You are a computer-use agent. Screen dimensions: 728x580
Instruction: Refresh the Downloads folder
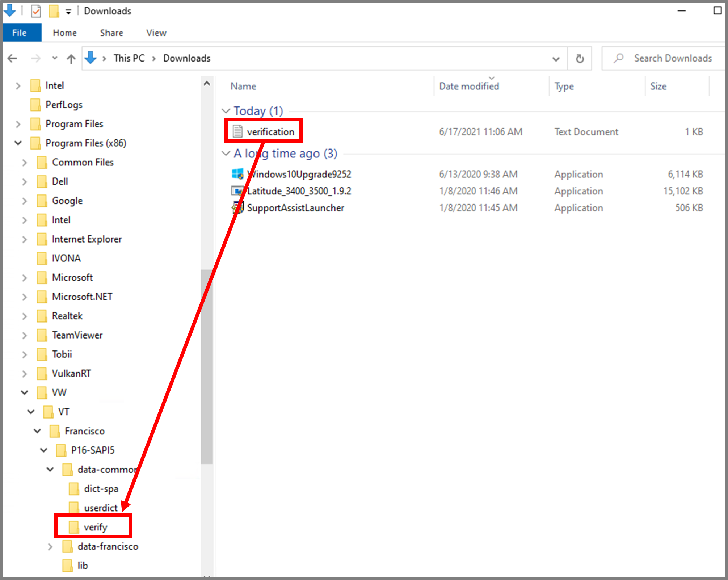[x=580, y=59]
